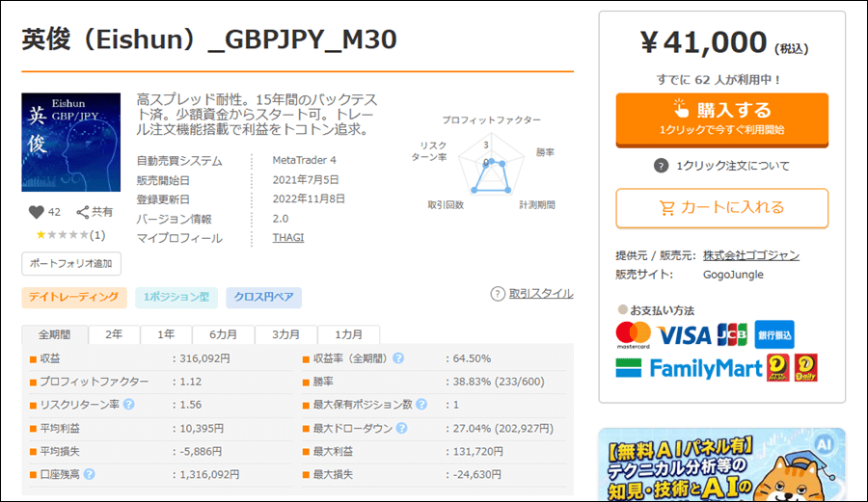The height and width of the screenshot is (502, 868).
Task: Click the help icon beside 収益率（全期間）
Action: click(x=398, y=358)
